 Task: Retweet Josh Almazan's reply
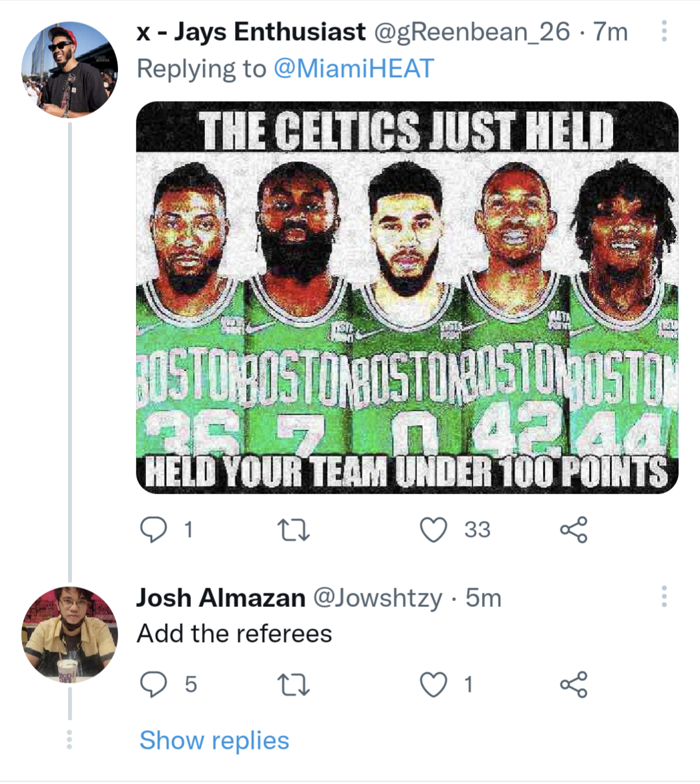293,684
